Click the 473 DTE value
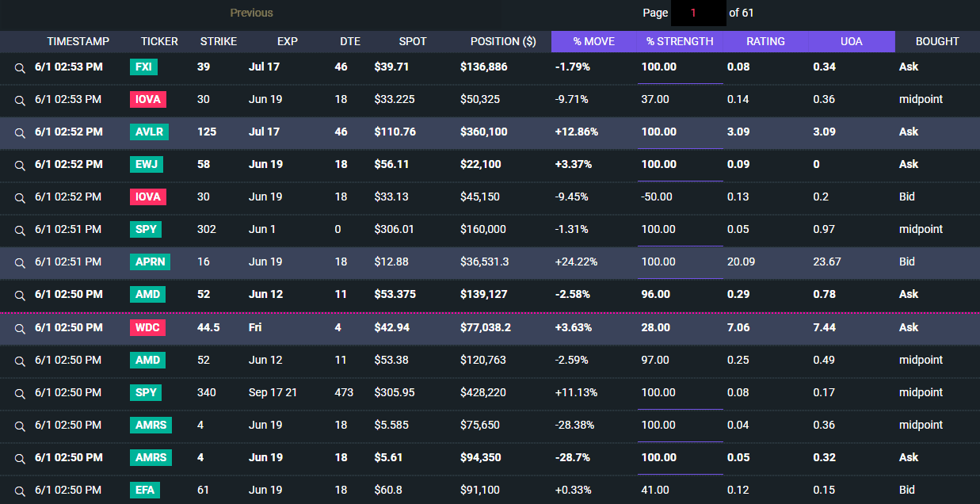Image resolution: width=980 pixels, height=504 pixels. [344, 392]
